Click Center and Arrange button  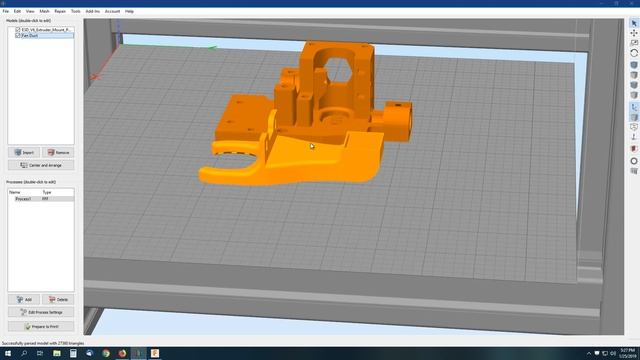(41, 165)
